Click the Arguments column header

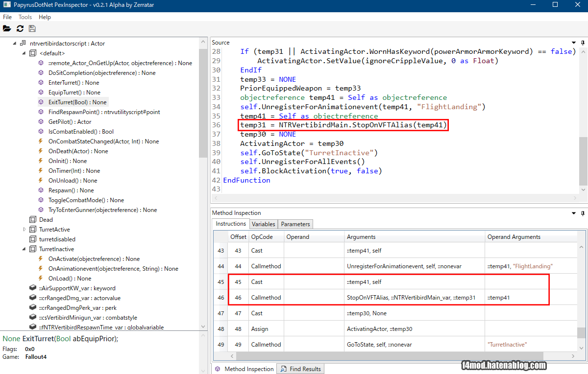415,237
